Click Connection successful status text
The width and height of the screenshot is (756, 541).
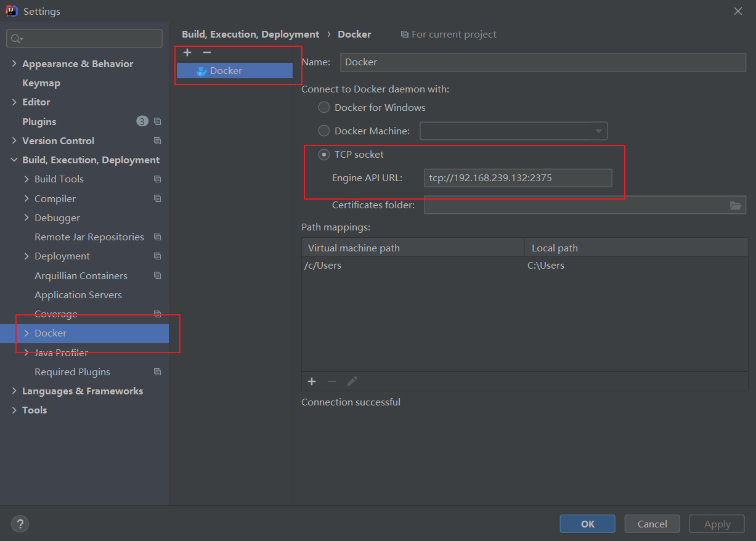point(351,402)
